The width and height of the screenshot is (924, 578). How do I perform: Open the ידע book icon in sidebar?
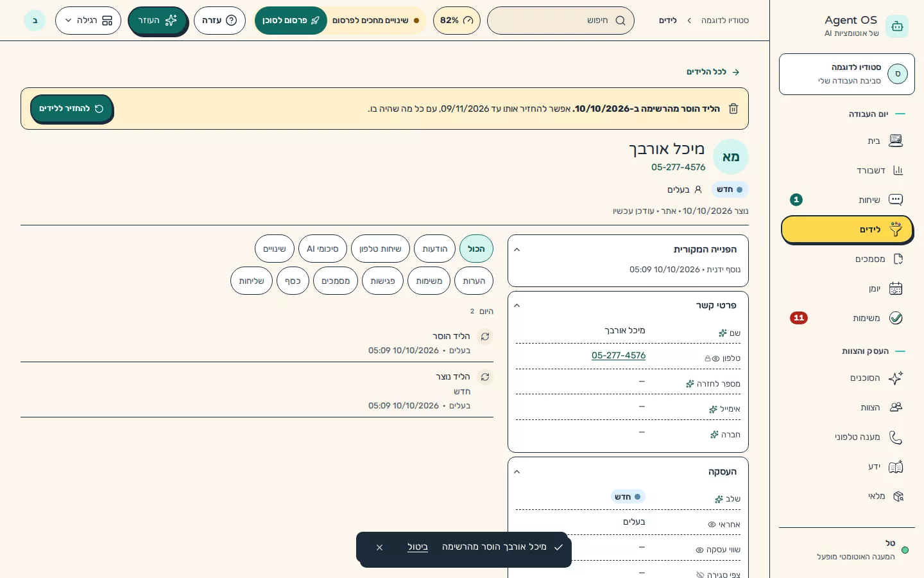click(896, 467)
